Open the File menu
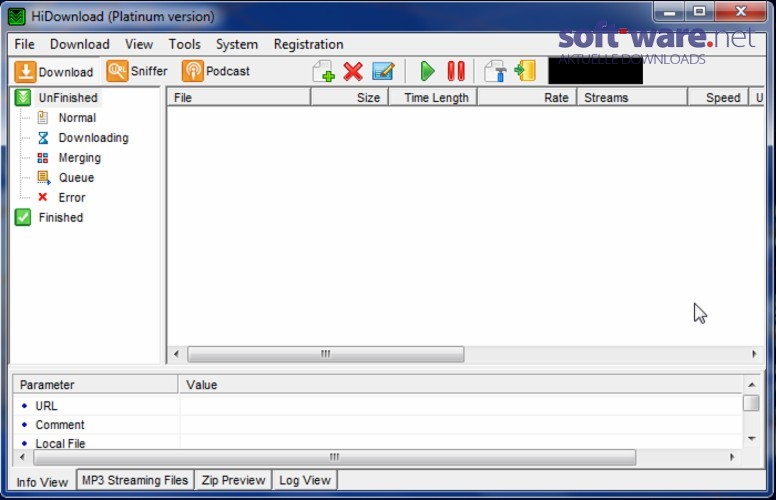Image resolution: width=776 pixels, height=500 pixels. (x=24, y=45)
